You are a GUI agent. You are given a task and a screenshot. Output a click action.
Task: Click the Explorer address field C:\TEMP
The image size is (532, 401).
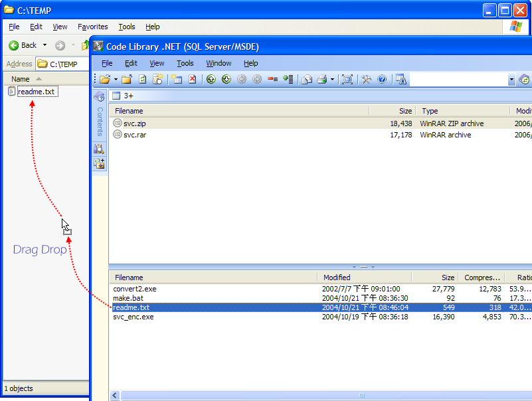(x=63, y=64)
